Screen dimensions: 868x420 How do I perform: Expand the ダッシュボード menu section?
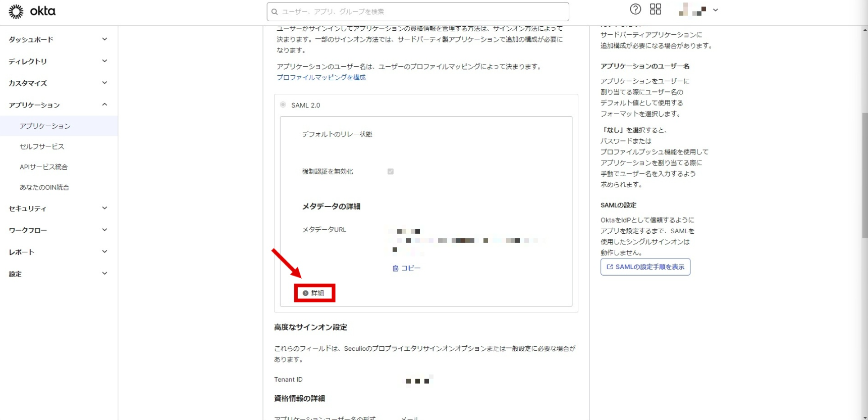pyautogui.click(x=104, y=39)
